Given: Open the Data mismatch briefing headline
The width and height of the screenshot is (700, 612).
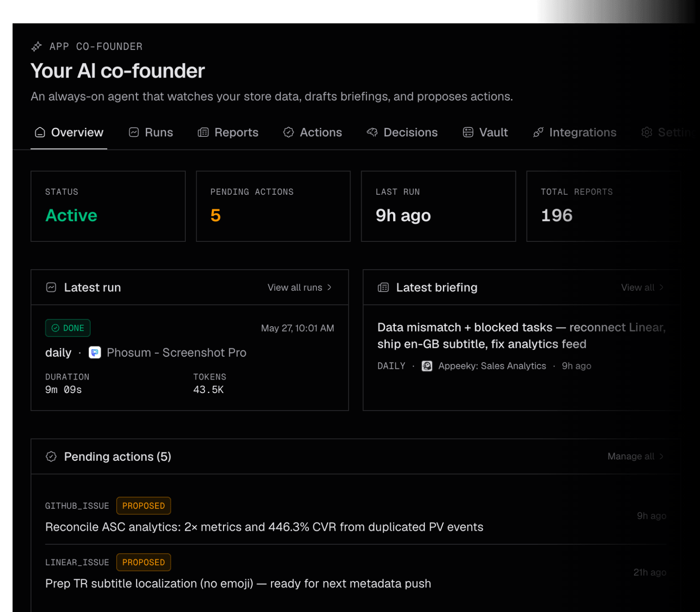Looking at the screenshot, I should [521, 336].
